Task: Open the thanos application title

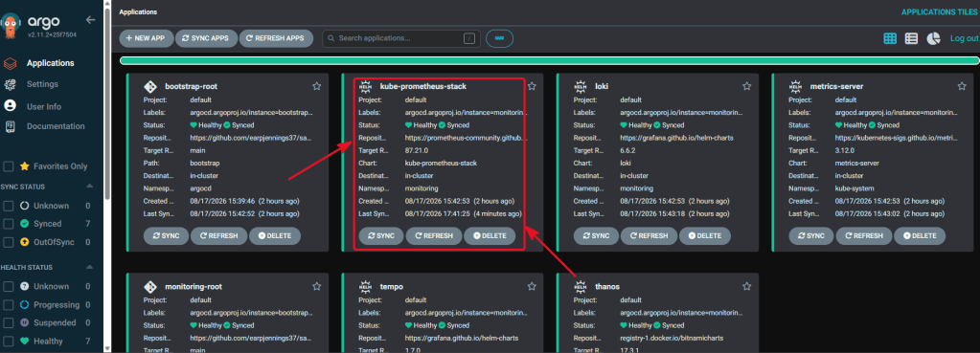Action: point(607,286)
